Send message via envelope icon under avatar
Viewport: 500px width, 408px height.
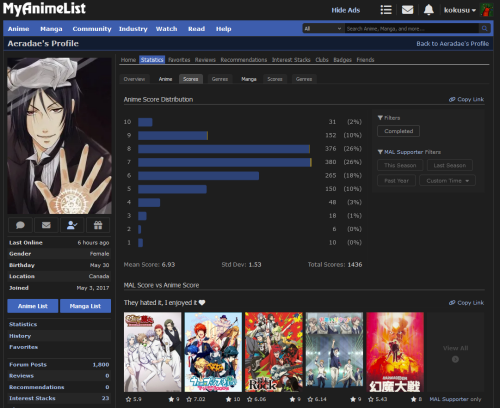46,225
